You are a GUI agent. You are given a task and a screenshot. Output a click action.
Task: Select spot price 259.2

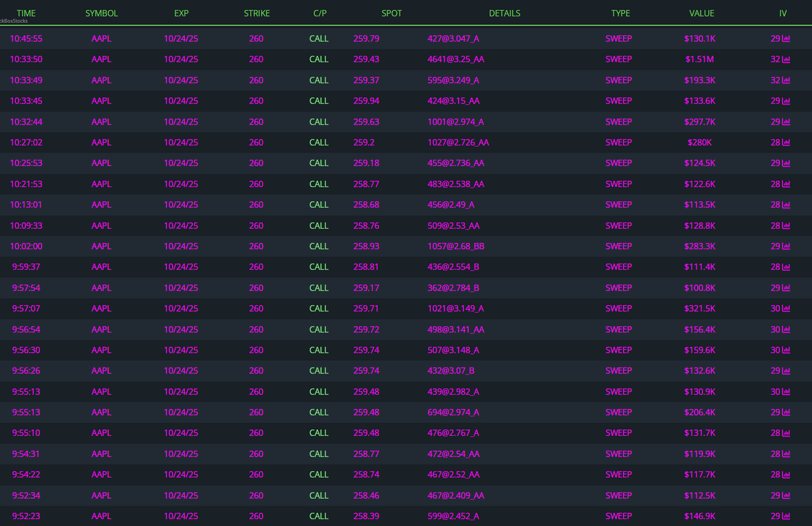[364, 143]
